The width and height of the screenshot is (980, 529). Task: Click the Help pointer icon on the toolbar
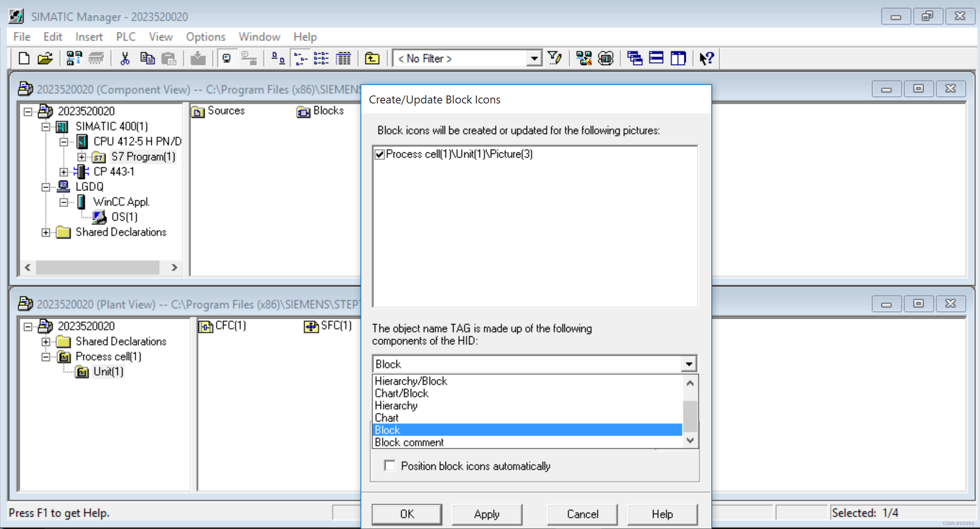tap(706, 58)
